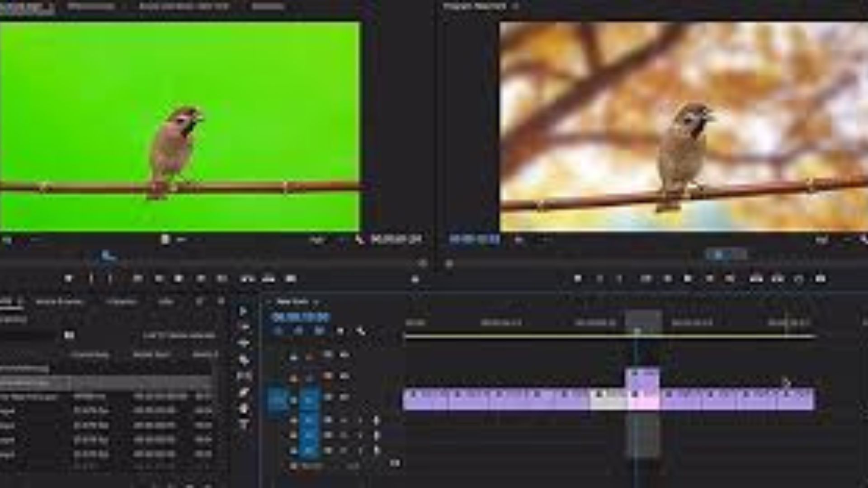Select the Razor tool in tools panel
This screenshot has width=868, height=488.
[x=244, y=360]
